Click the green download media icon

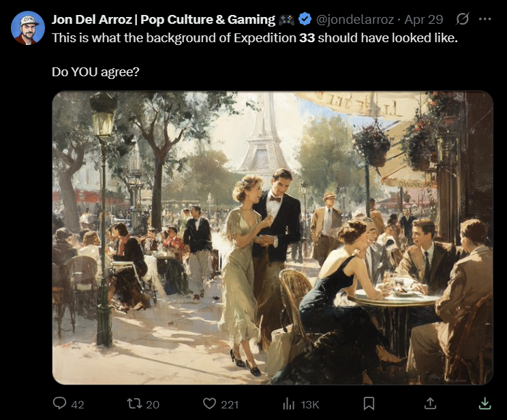coord(485,404)
